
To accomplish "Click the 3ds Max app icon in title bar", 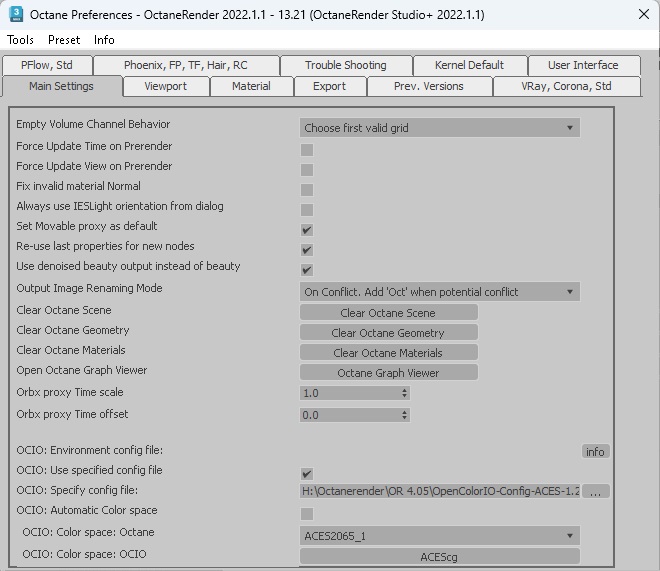I will 16,14.
